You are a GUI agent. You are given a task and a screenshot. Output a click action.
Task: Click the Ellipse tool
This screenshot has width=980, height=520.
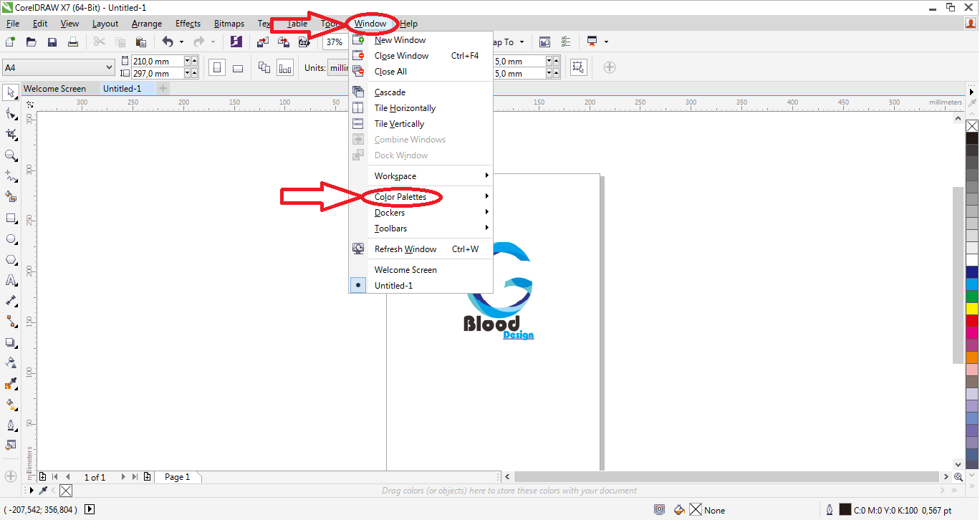pyautogui.click(x=10, y=239)
